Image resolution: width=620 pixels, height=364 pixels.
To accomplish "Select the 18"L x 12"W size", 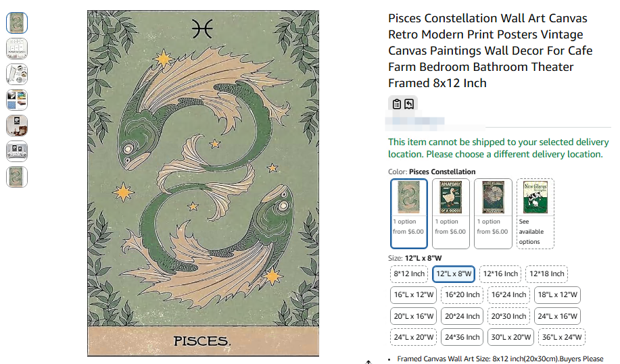I will [557, 294].
